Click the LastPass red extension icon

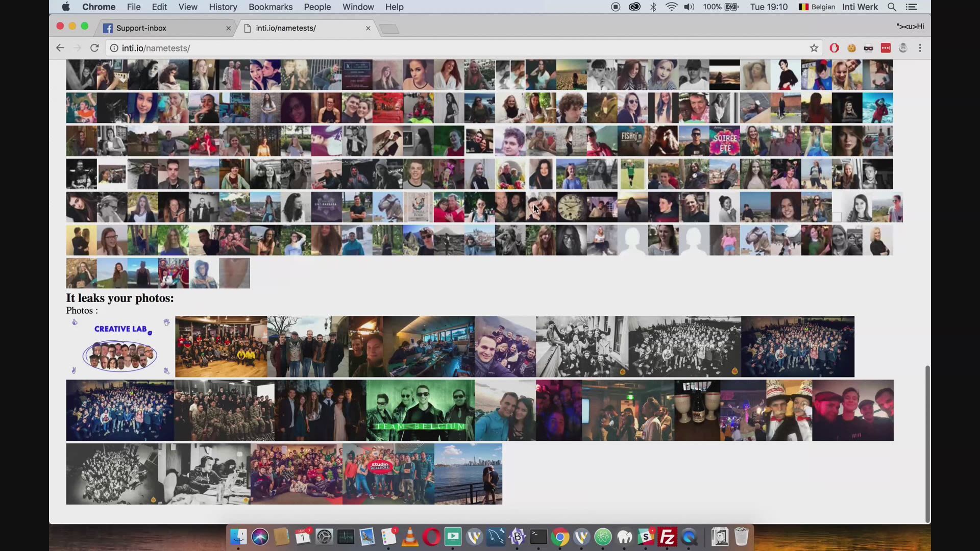click(886, 48)
